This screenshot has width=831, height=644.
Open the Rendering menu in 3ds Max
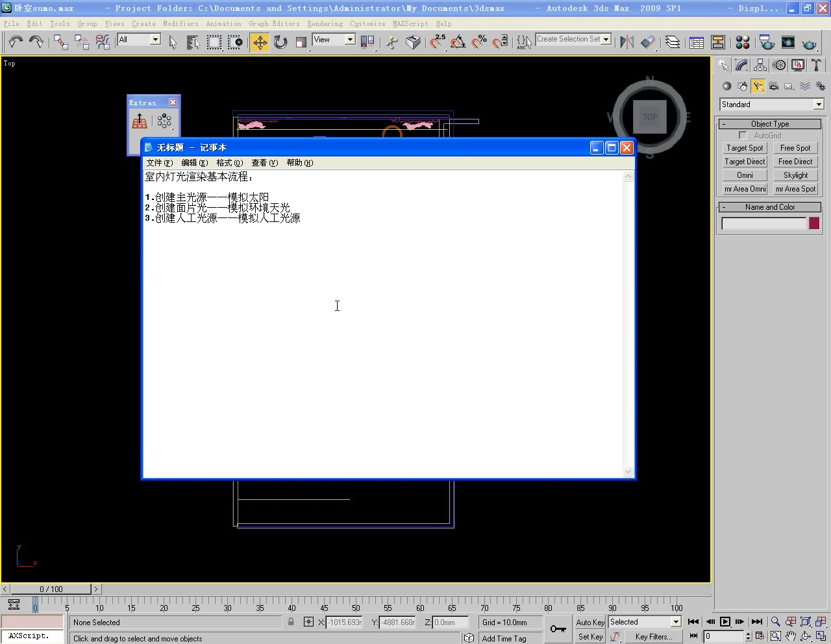[x=325, y=23]
